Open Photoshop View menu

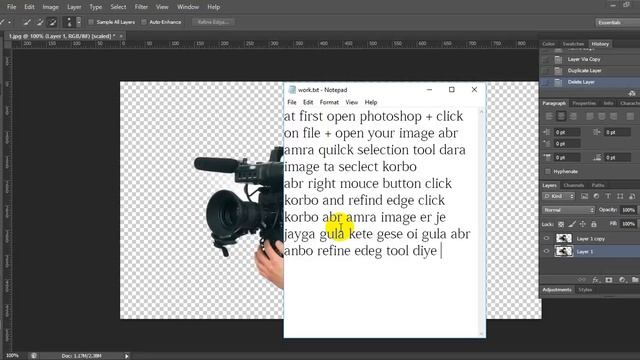162,7
